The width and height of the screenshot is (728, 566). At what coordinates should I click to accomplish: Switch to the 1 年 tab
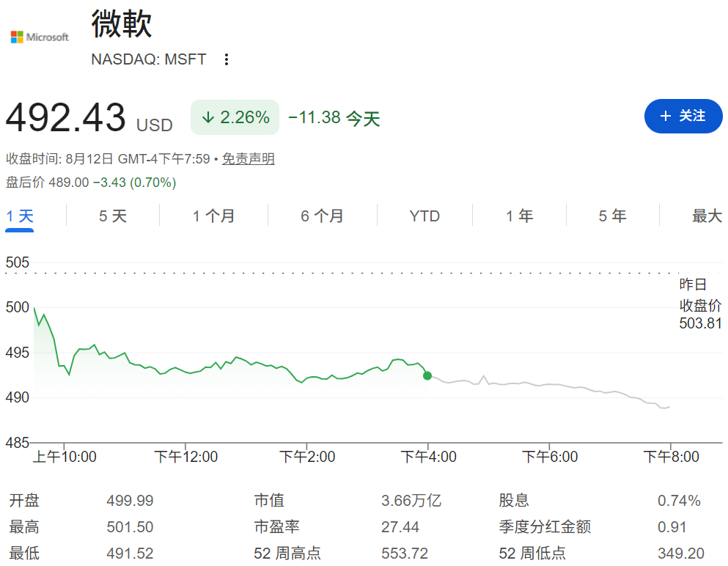click(520, 216)
